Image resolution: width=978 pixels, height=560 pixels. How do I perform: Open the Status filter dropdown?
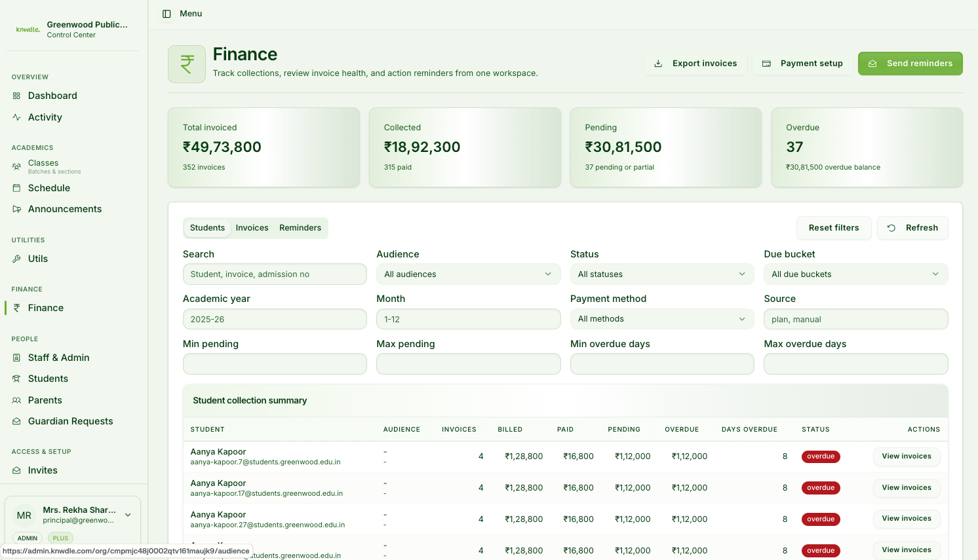tap(662, 274)
